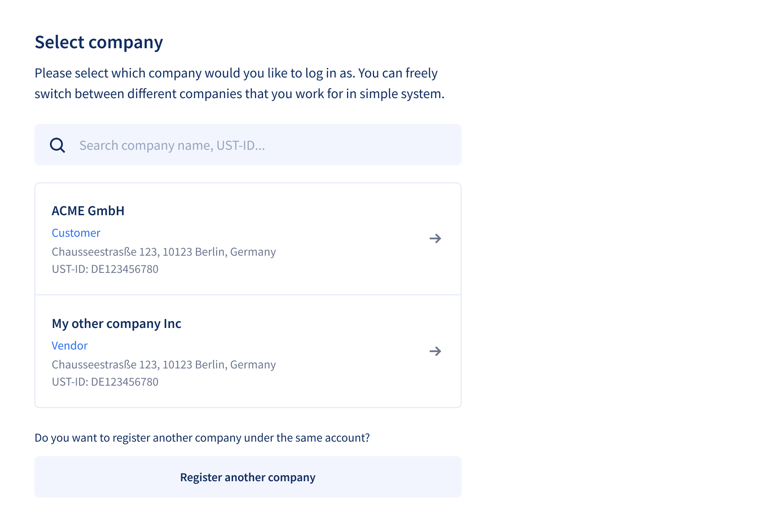775x532 pixels.
Task: Click the arrow next to My other company Inc
Action: 435,351
